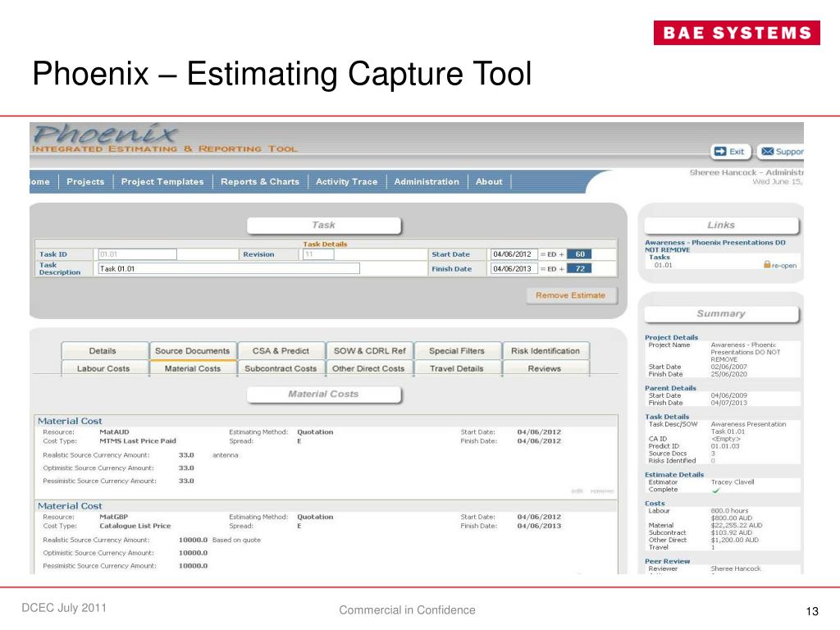This screenshot has width=840, height=630.
Task: Click the Sheree Hancock reviewer name
Action: tap(736, 569)
